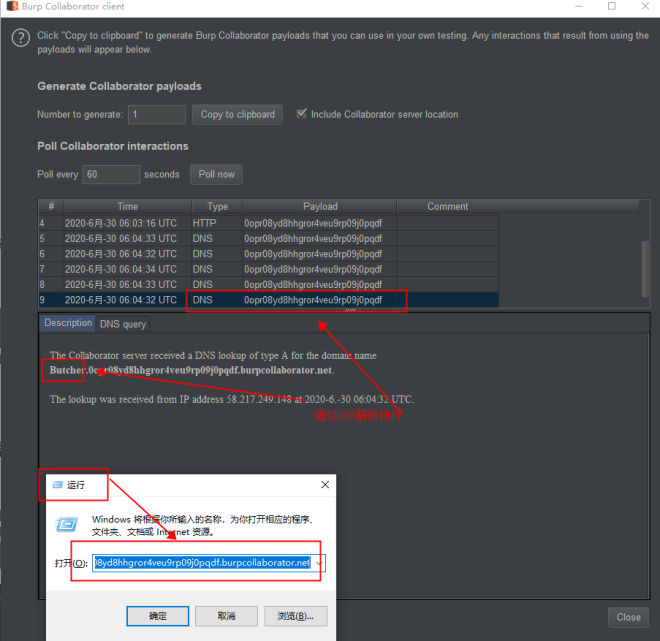Click the Number to generate field
Screen dimensions: 660x641
coord(157,115)
